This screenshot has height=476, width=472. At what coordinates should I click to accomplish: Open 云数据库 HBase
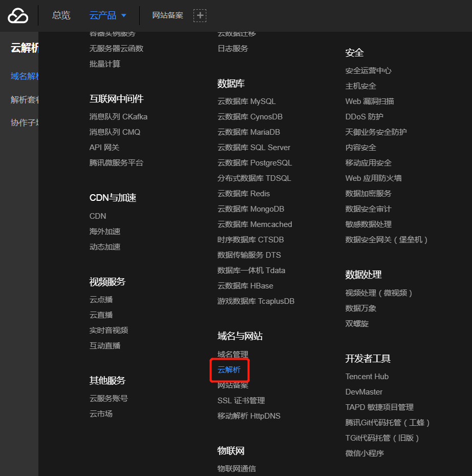pyautogui.click(x=245, y=286)
